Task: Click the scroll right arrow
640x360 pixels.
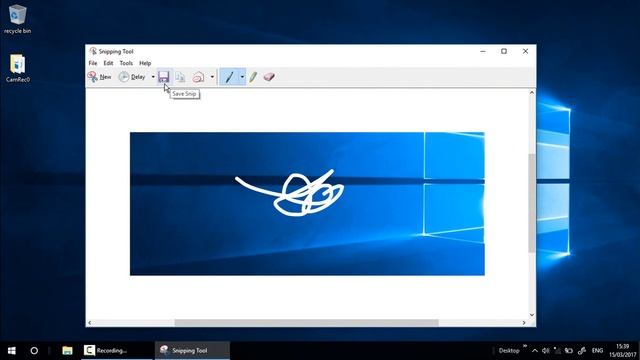Action: click(x=524, y=322)
